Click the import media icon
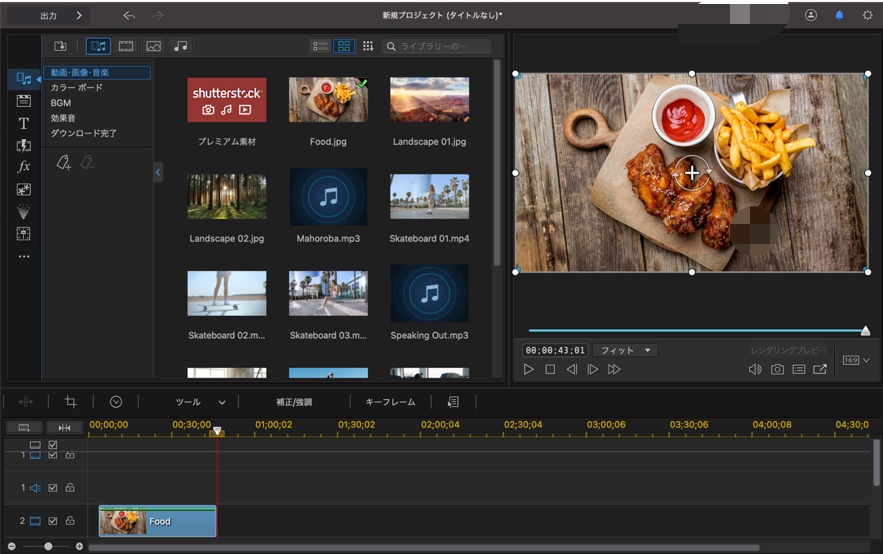Viewport: 883px width, 554px height. (x=60, y=46)
